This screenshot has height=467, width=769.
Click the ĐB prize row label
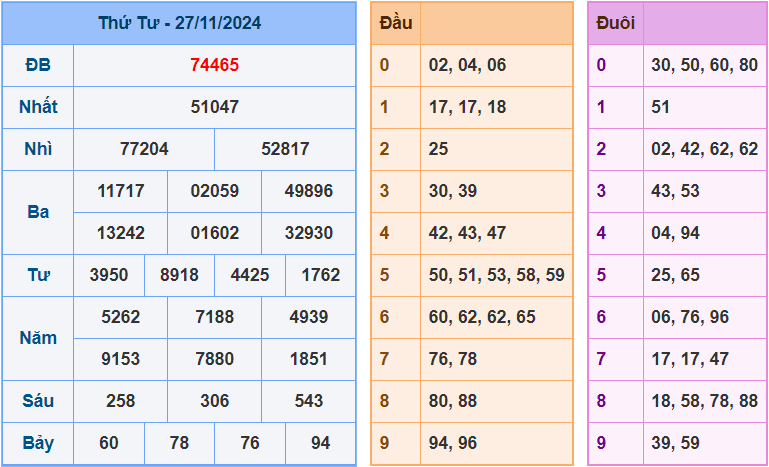(x=38, y=65)
